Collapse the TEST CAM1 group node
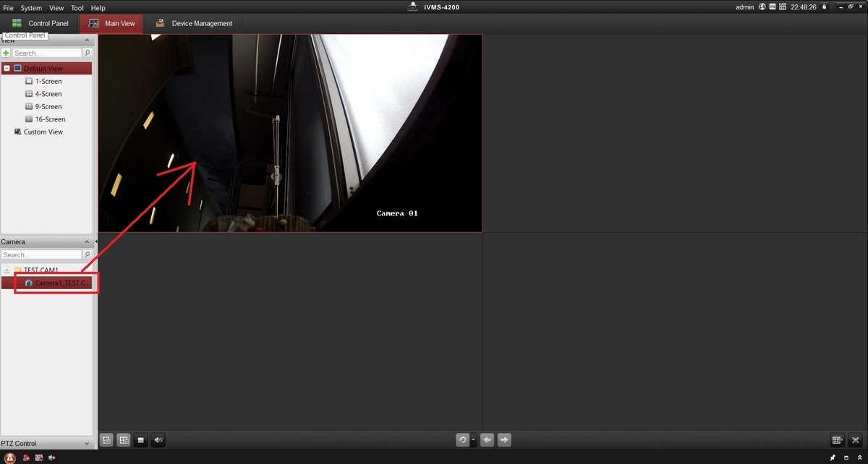The height and width of the screenshot is (464, 868). [x=7, y=270]
